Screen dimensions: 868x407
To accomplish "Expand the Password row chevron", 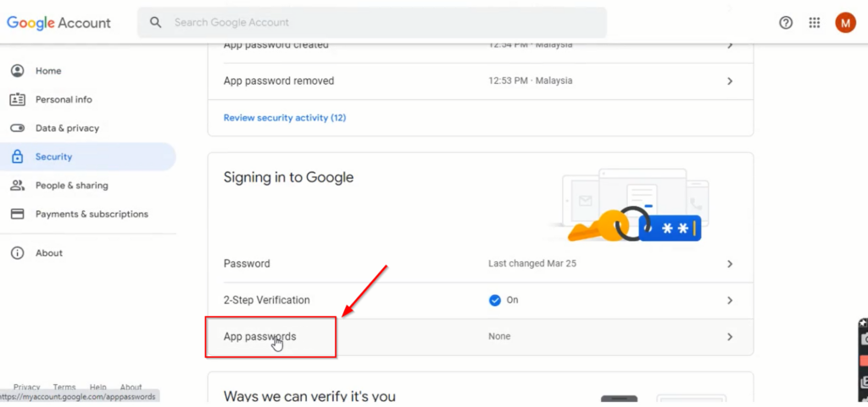I will tap(730, 265).
